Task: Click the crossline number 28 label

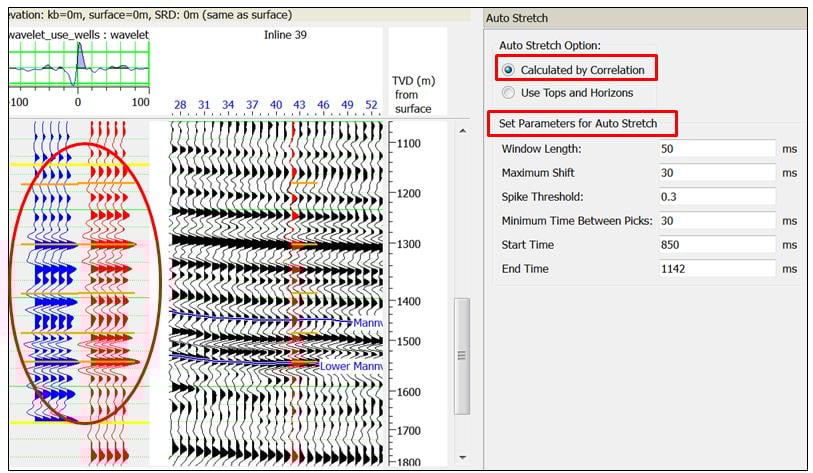Action: (180, 105)
